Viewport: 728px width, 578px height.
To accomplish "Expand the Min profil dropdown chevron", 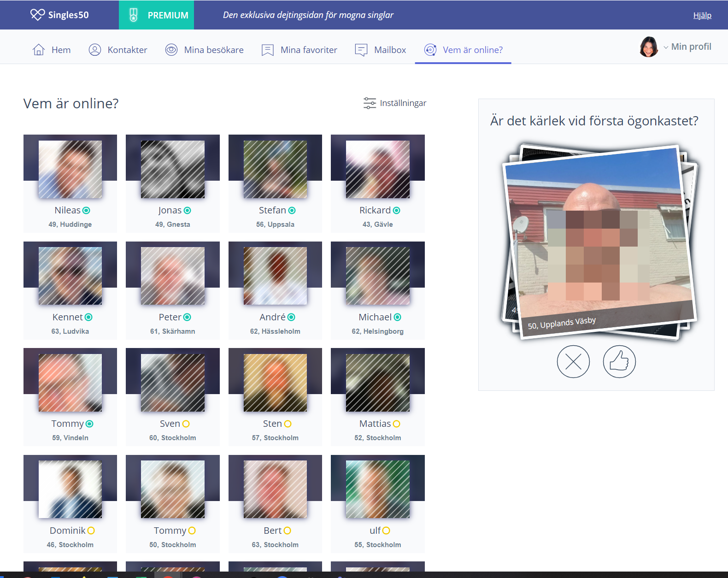I will tap(665, 47).
